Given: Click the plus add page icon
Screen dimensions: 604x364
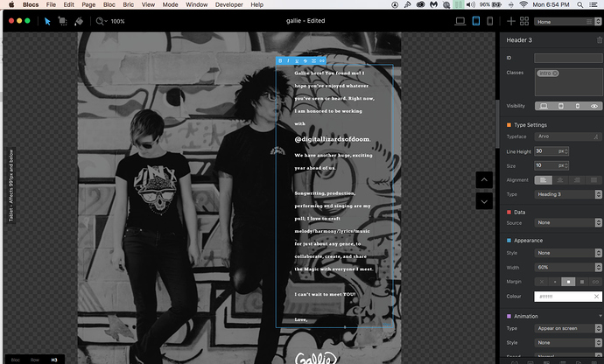Looking at the screenshot, I should click(x=509, y=20).
